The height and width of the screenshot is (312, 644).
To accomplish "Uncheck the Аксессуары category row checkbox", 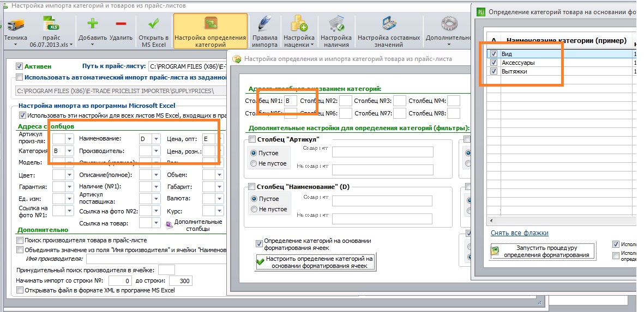I will tap(493, 63).
